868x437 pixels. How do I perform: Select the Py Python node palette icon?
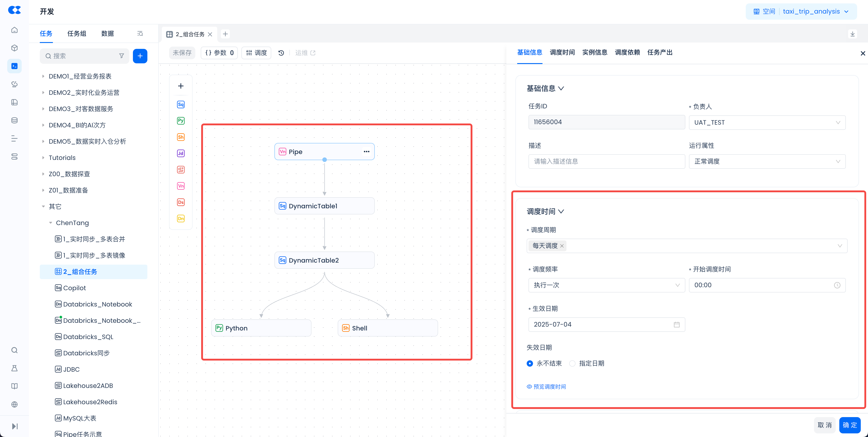click(181, 121)
